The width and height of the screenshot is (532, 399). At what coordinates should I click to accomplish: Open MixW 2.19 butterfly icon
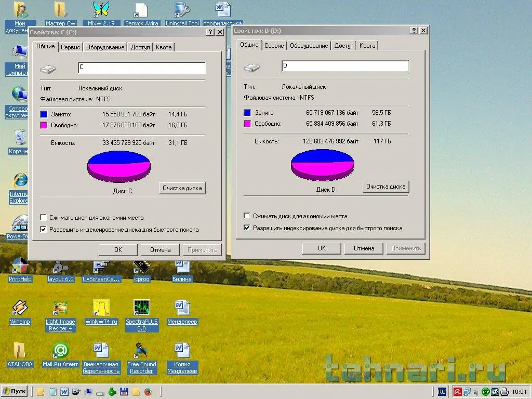101,10
